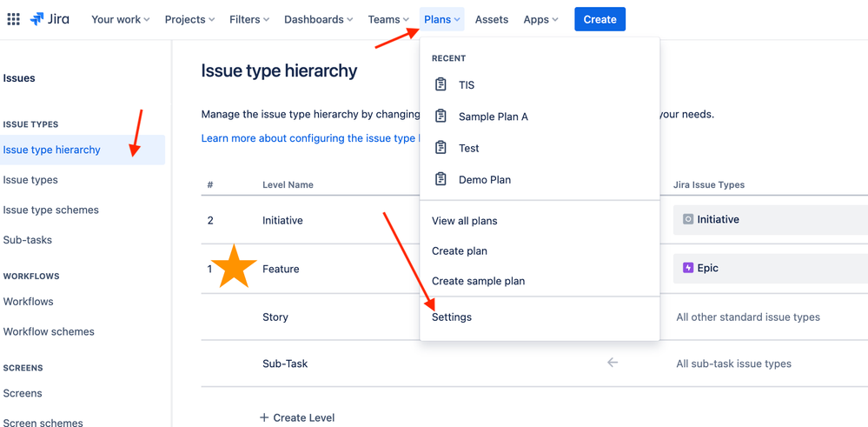Open the app switcher grid icon
The width and height of the screenshot is (868, 427).
tap(13, 19)
